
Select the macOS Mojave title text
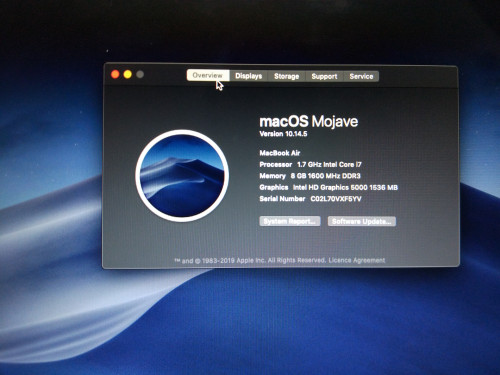tap(309, 121)
